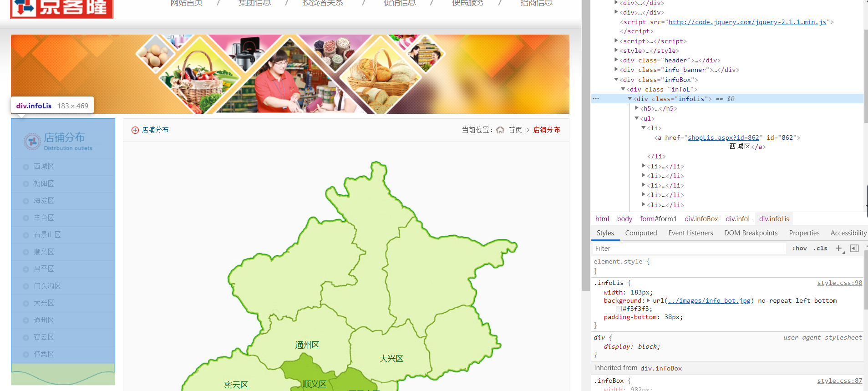Open the style.css:90 source link
The width and height of the screenshot is (868, 391).
coord(839,283)
